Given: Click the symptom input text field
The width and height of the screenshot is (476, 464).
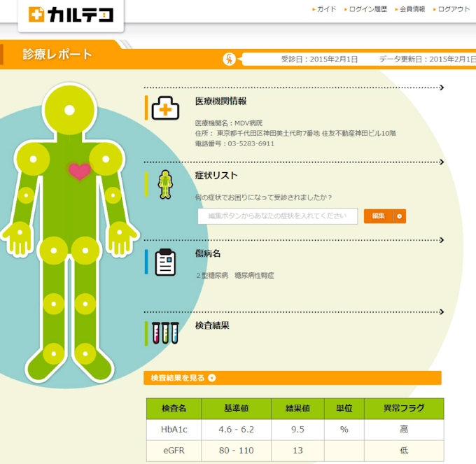Looking at the screenshot, I should [277, 216].
